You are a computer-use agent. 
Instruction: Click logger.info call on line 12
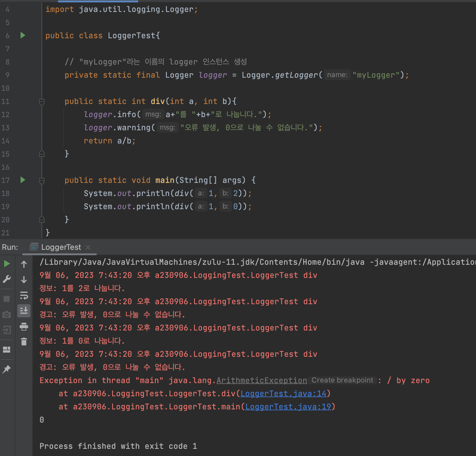(x=110, y=114)
